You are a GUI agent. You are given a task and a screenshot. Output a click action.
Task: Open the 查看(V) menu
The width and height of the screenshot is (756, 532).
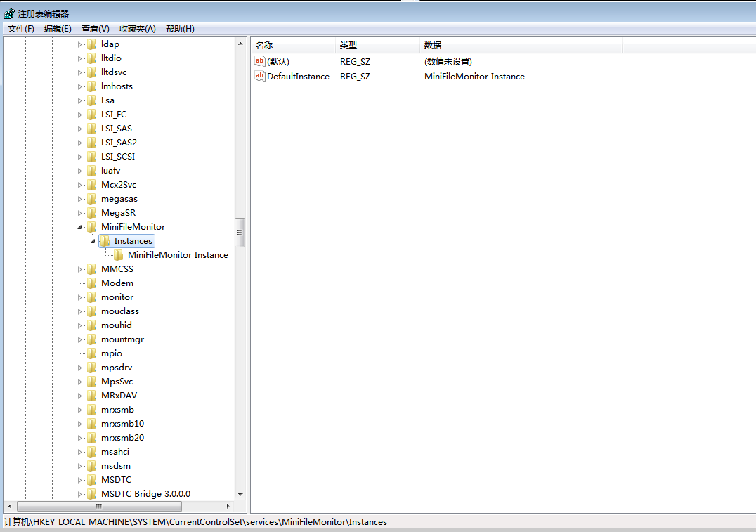pos(96,29)
